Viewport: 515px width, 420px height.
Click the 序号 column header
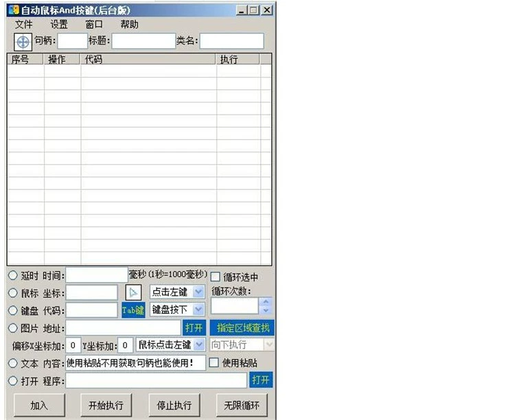click(x=25, y=59)
